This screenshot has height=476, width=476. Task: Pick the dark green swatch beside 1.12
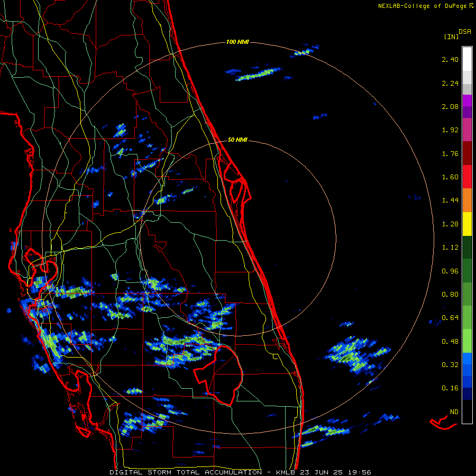tap(467, 248)
